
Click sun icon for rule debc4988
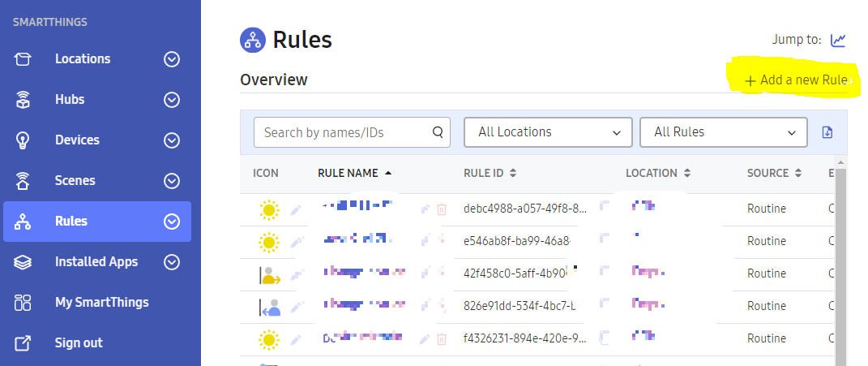[x=269, y=209]
